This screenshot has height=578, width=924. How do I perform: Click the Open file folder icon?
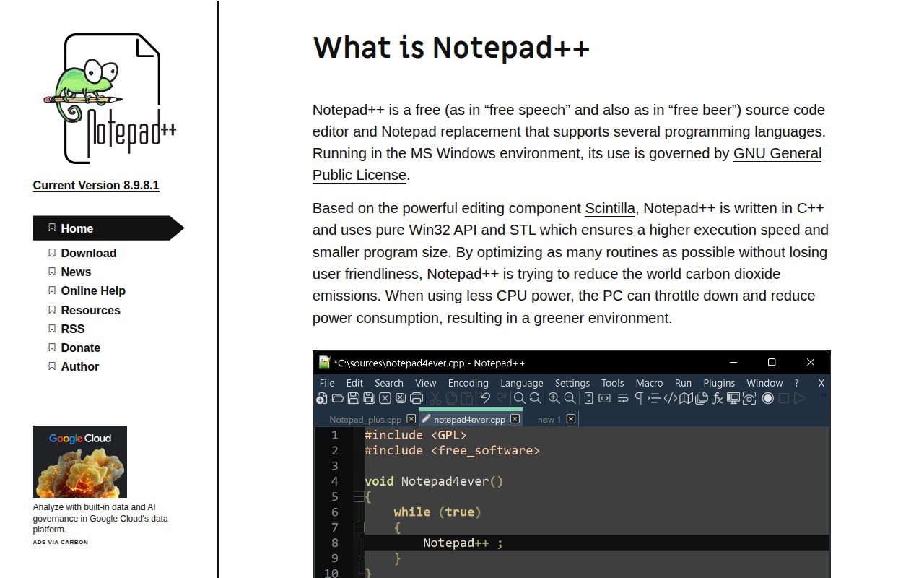pos(337,398)
